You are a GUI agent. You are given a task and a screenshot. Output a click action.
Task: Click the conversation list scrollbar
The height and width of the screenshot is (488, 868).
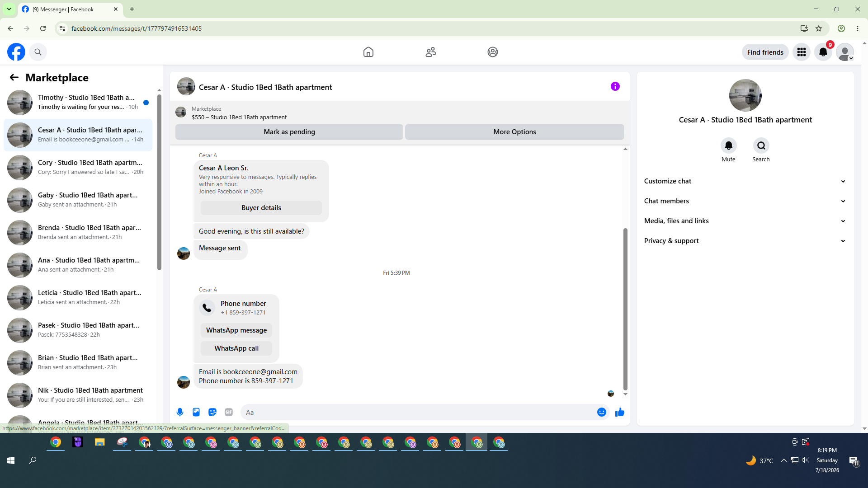159,182
